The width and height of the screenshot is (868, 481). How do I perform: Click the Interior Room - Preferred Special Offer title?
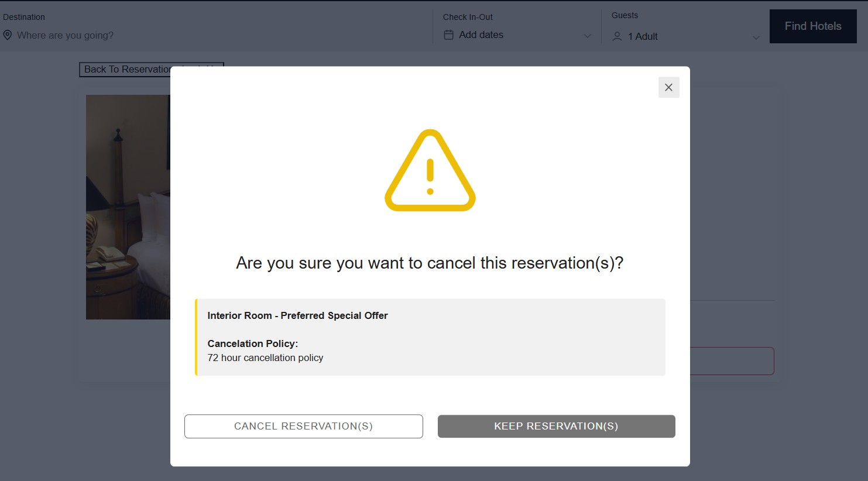[x=297, y=315]
